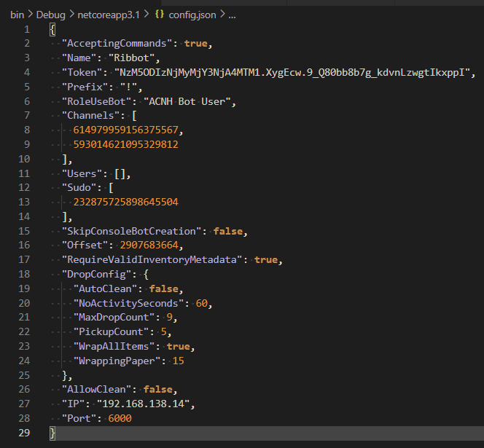Viewport: 484px width, 448px height.
Task: Click the true value of WrapAllItems
Action: click(x=178, y=347)
